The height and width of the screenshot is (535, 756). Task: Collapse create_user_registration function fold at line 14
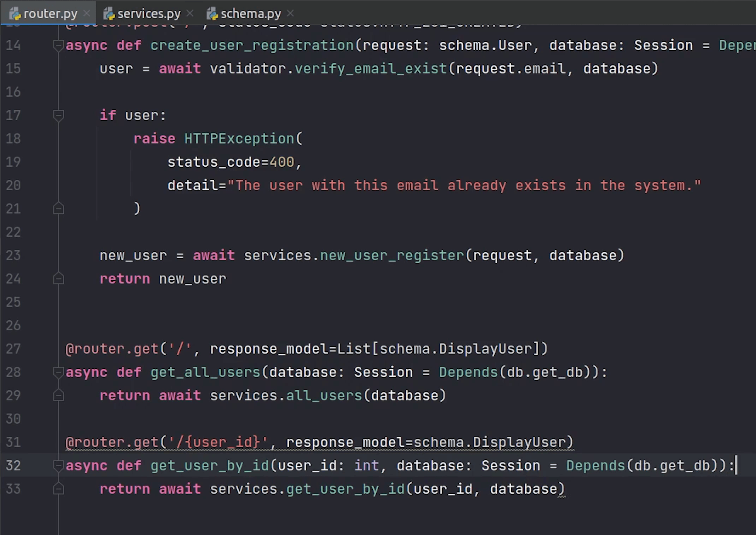click(58, 45)
